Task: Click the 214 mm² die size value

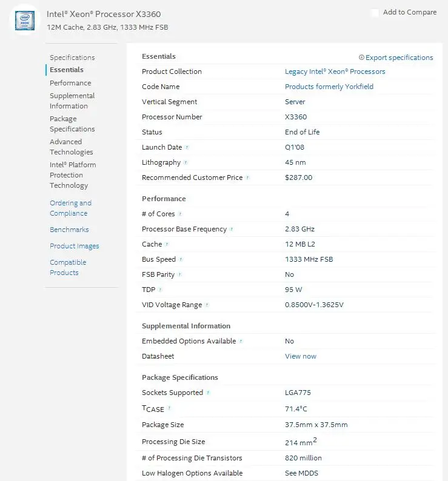Action: point(301,442)
